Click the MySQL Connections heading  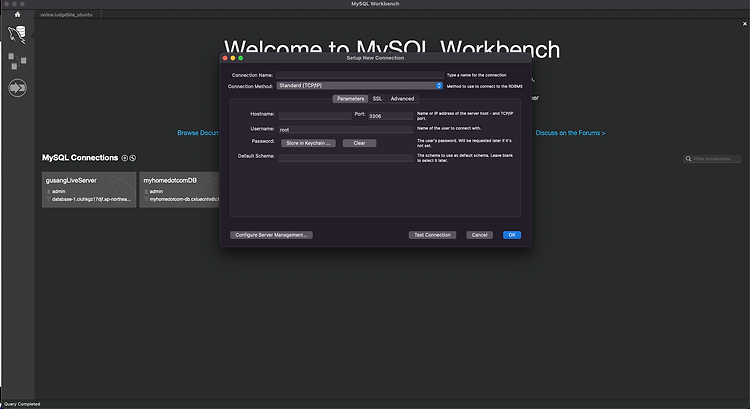(80, 158)
